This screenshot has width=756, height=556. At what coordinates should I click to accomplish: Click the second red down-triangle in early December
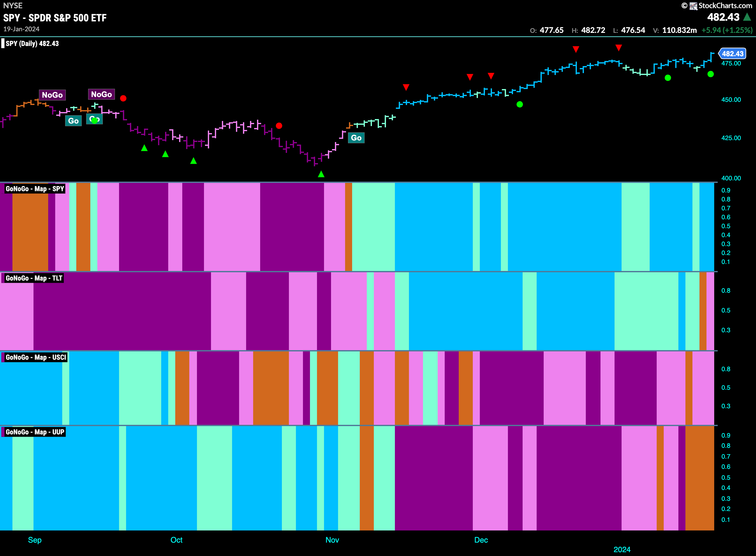491,76
